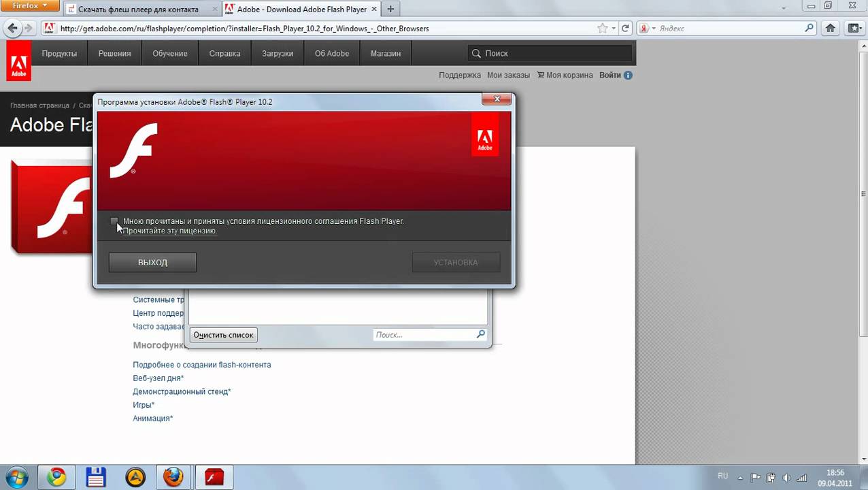Open the Поддержка link
The width and height of the screenshot is (868, 490).
click(460, 75)
